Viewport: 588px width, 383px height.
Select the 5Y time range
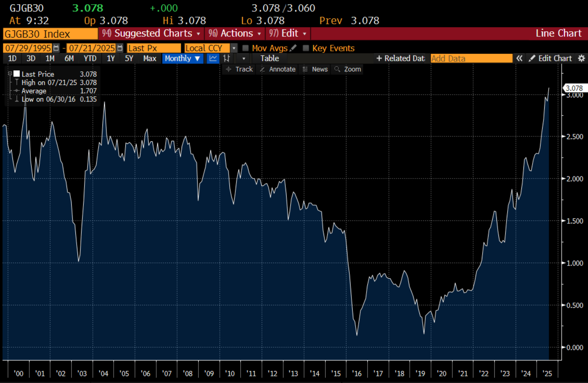(129, 58)
